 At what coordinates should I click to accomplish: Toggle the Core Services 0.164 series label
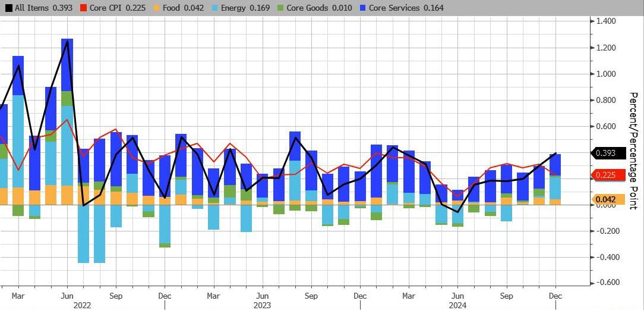(x=405, y=8)
